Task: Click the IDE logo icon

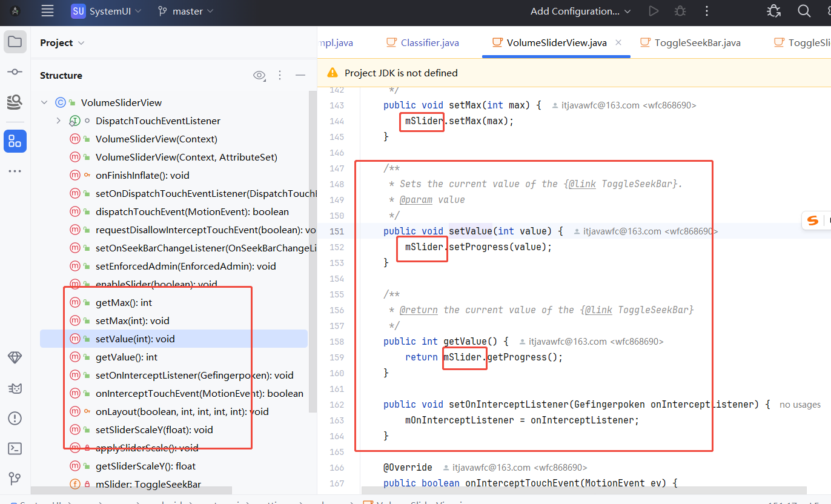Action: point(15,11)
